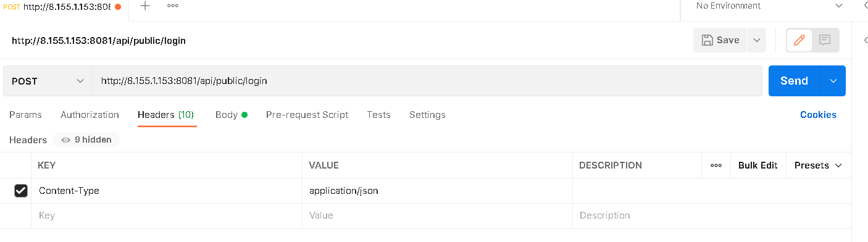Click the Bulk Edit button
Screen dimensions: 868x242
coord(758,165)
